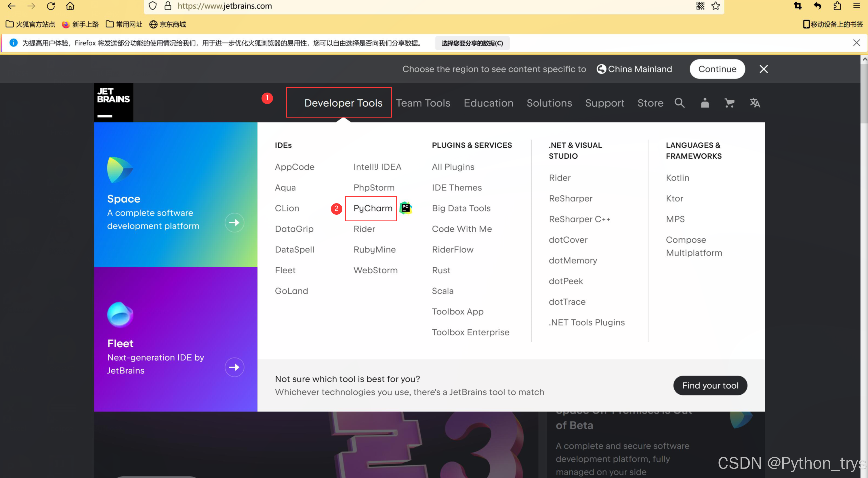
Task: Click the account profile icon
Action: tap(705, 103)
